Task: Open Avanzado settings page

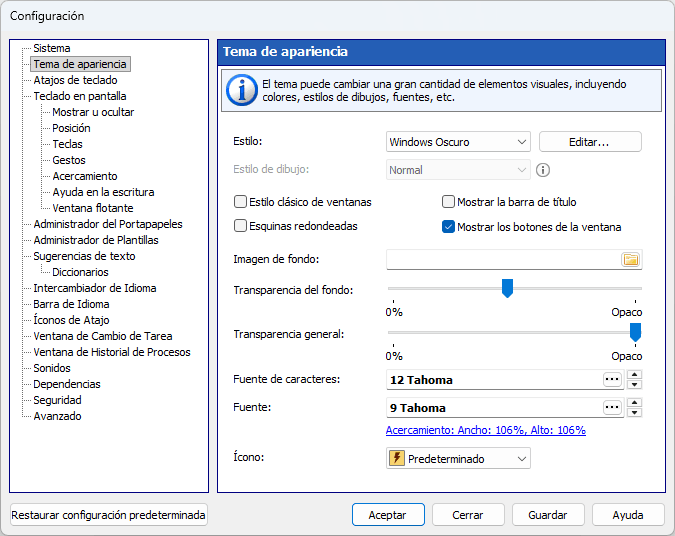Action: [57, 416]
